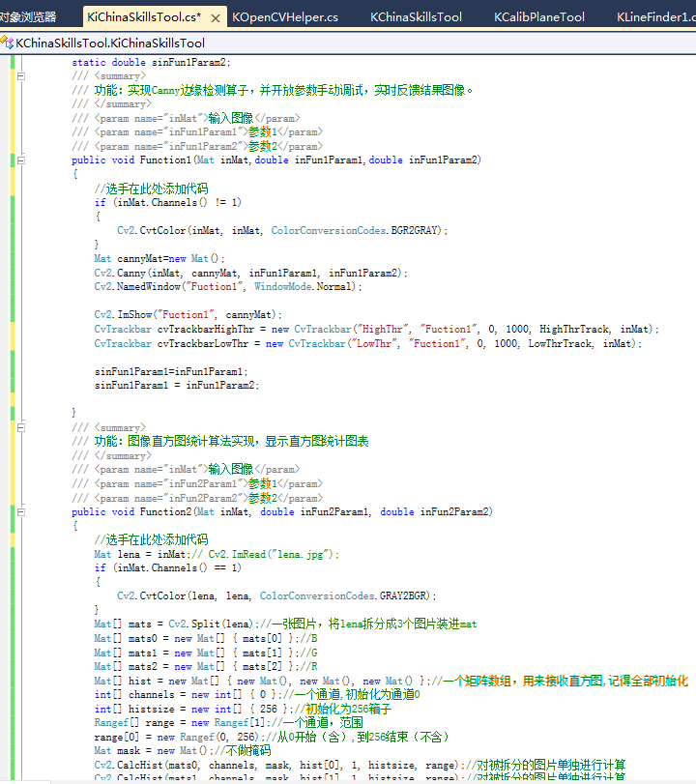
Task: Switch to the 对象浏览器 tab
Action: pos(29,16)
